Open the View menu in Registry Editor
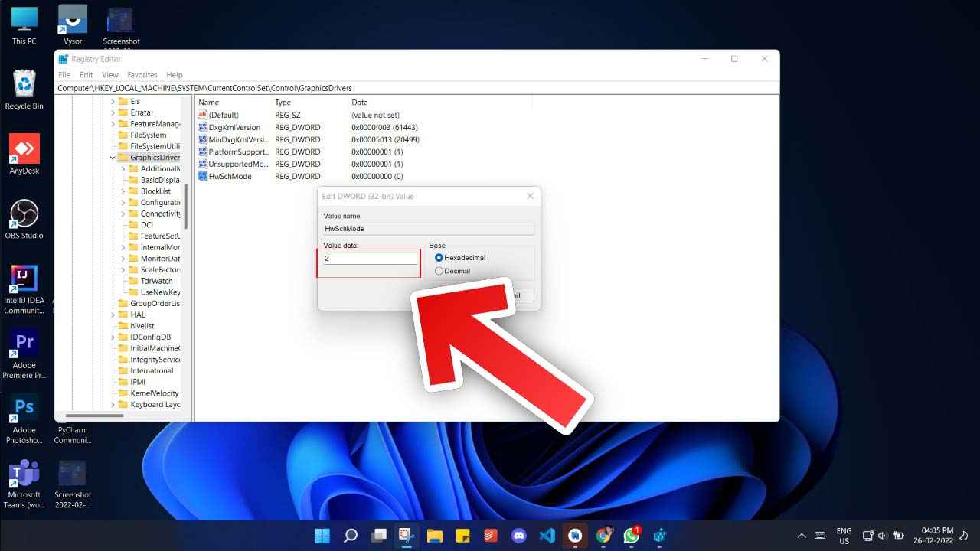This screenshot has height=551, width=980. point(110,75)
